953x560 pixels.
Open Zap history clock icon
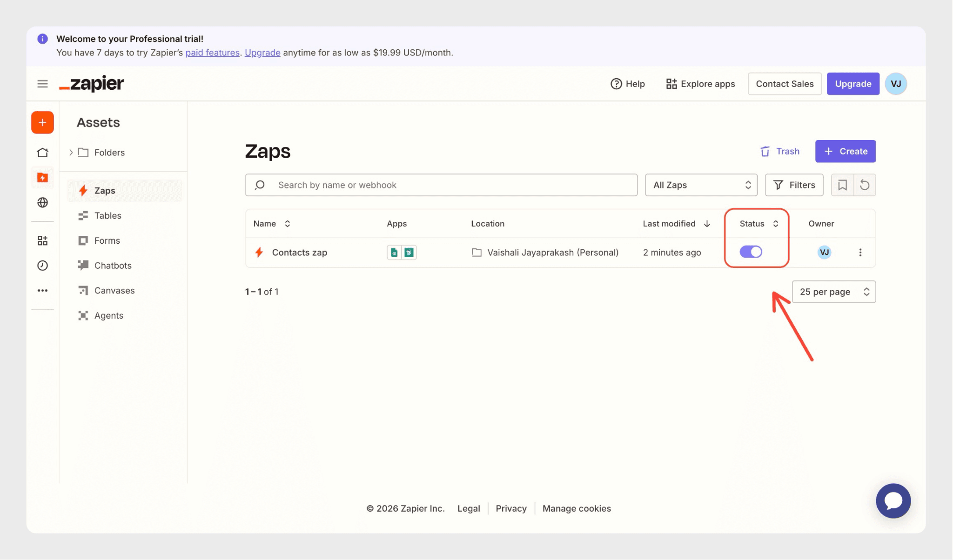click(x=42, y=266)
